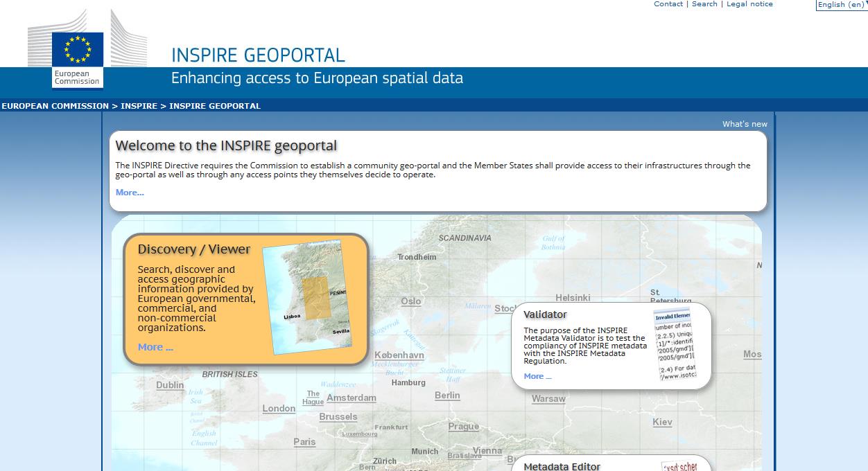
Task: Click the Warsaw label on map
Action: pyautogui.click(x=548, y=399)
